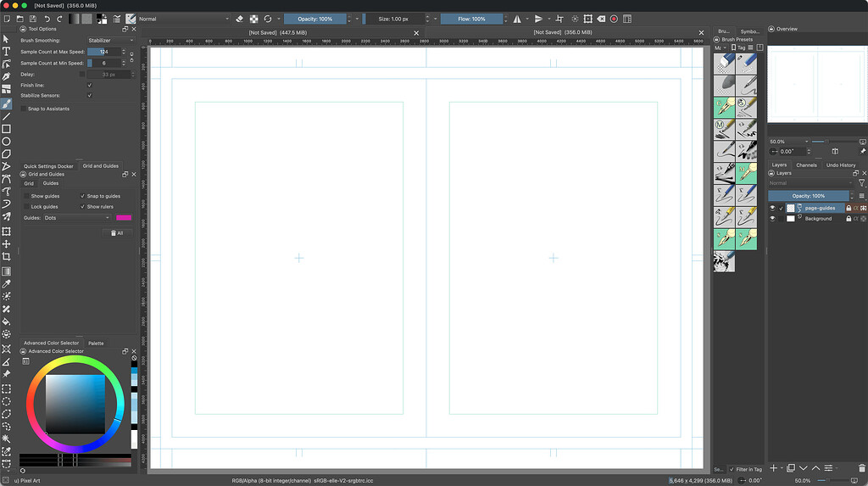Screen dimensions: 868x486
Task: Adjust the toolbar Flow slider
Action: click(471, 19)
